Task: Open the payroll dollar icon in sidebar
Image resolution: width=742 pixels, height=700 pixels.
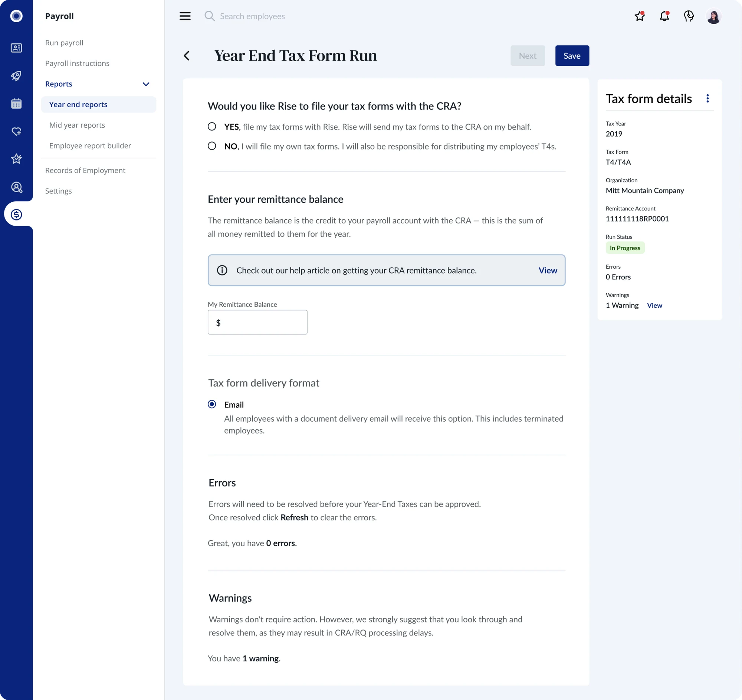Action: click(x=16, y=214)
